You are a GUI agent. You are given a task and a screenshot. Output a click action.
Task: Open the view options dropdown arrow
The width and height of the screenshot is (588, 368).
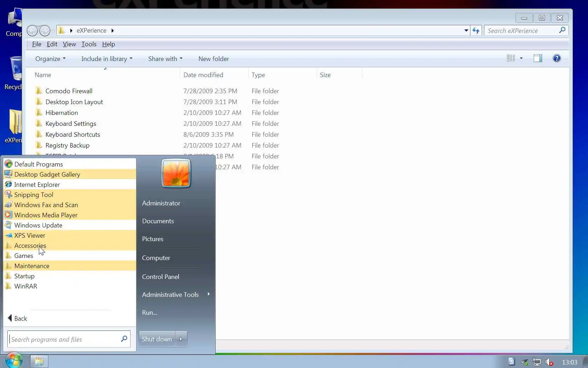click(x=521, y=58)
